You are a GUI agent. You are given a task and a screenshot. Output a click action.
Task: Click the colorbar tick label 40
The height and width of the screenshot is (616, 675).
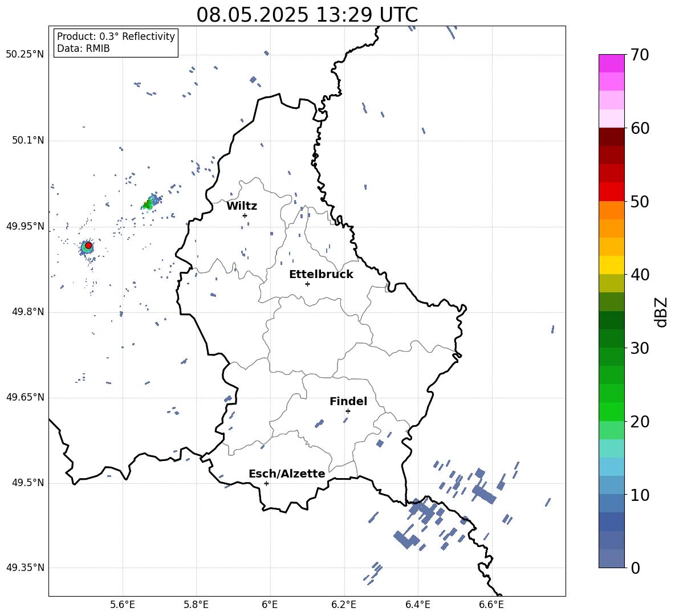(x=640, y=275)
